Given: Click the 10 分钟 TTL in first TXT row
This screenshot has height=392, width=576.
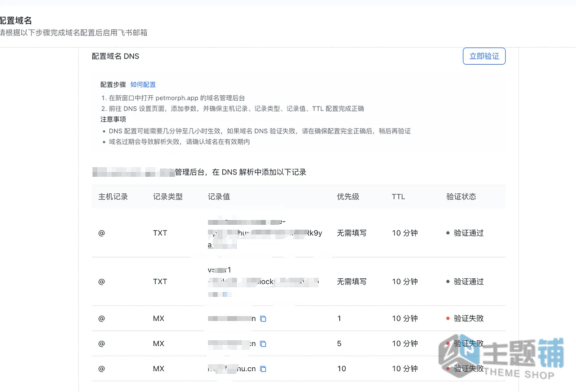Looking at the screenshot, I should 405,233.
